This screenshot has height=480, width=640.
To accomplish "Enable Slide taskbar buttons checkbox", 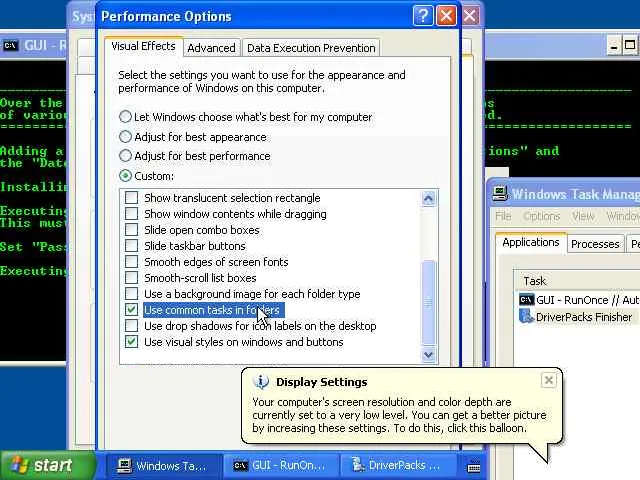I will (131, 246).
